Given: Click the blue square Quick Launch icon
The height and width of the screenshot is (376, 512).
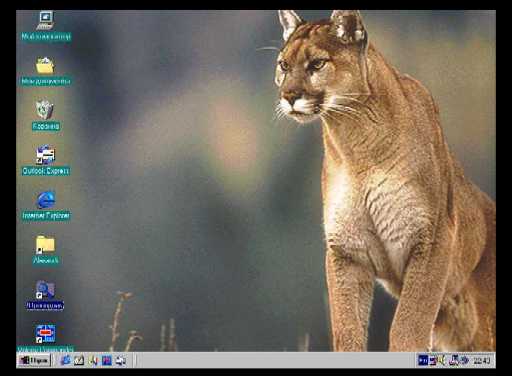Looking at the screenshot, I should [x=107, y=360].
